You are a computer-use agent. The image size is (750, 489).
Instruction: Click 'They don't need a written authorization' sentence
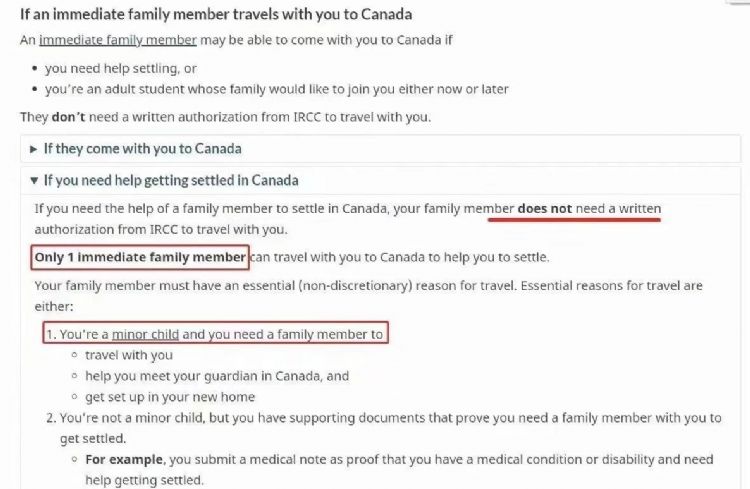[225, 117]
